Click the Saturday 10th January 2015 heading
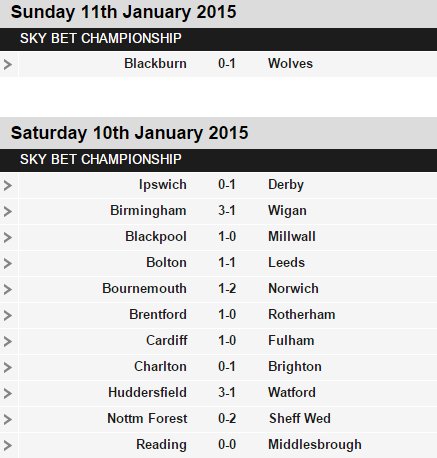Viewport: 437px width, 458px height. point(130,133)
